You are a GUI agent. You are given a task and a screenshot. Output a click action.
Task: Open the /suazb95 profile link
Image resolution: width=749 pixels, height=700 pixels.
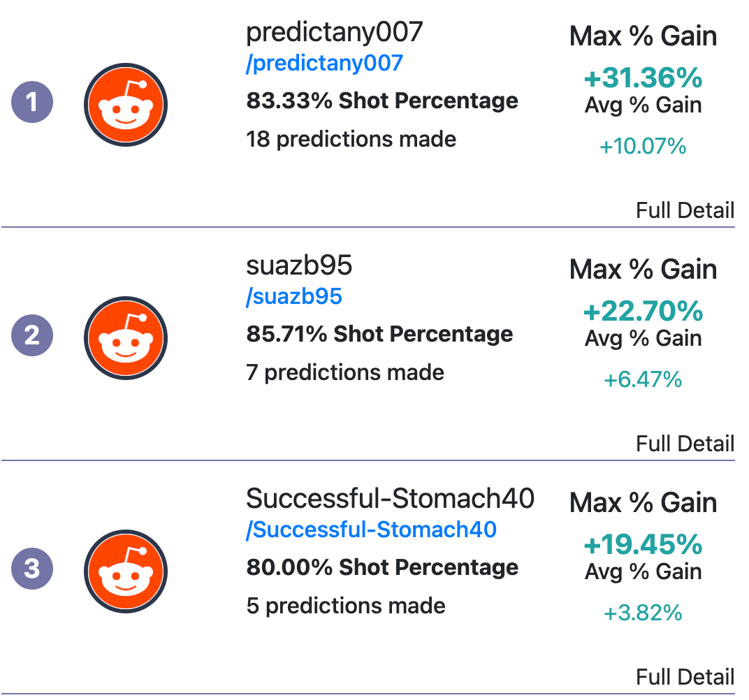click(x=293, y=296)
